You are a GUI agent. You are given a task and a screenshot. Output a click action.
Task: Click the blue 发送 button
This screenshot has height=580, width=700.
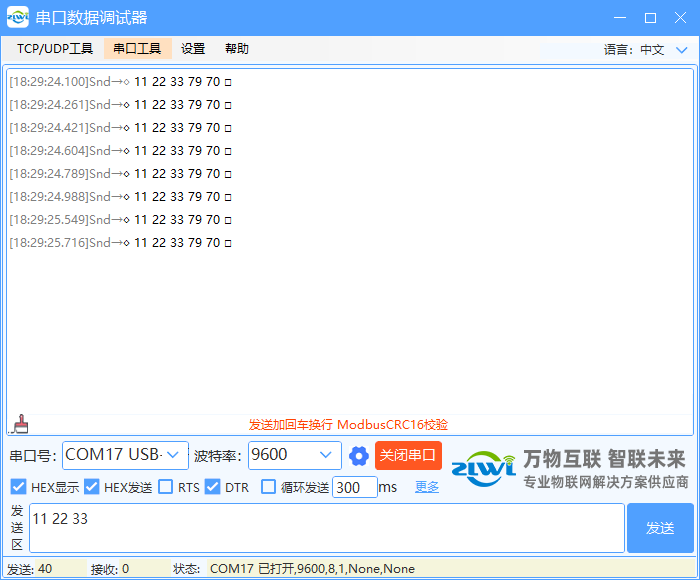pos(660,528)
